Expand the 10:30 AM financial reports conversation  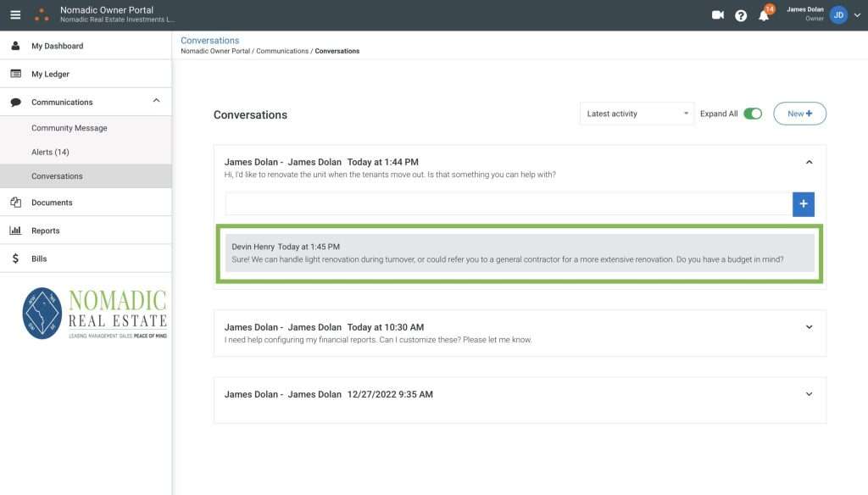[809, 327]
